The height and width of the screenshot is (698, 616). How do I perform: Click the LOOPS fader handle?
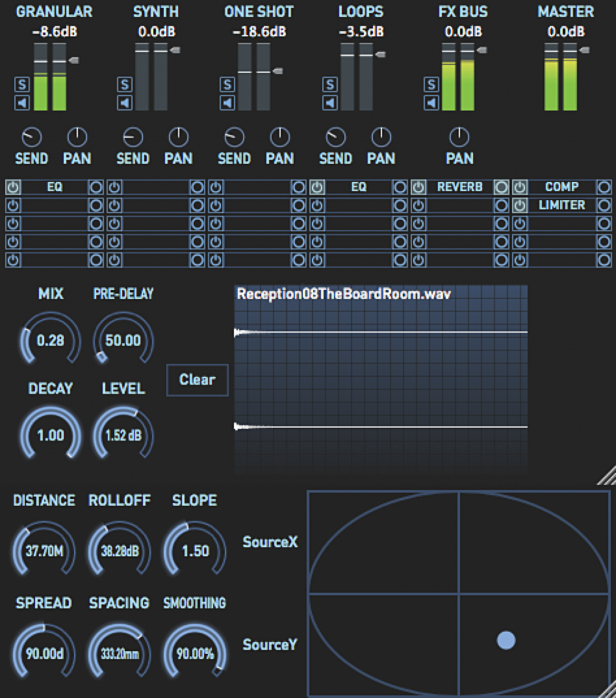380,54
